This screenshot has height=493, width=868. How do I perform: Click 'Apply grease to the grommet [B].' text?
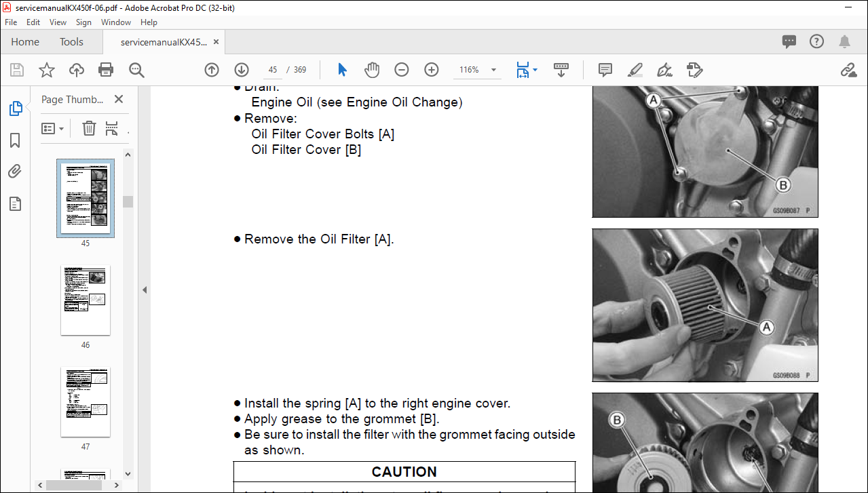[342, 419]
